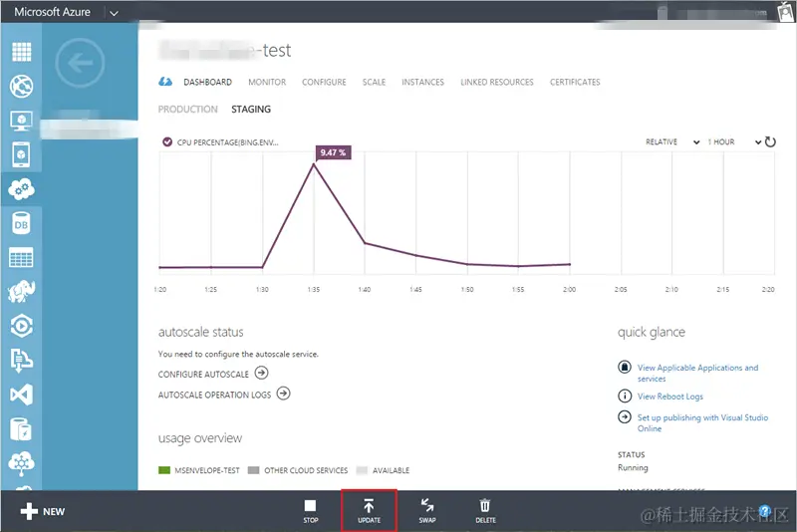The height and width of the screenshot is (532, 797).
Task: Switch to the Monitor tab
Action: point(267,82)
